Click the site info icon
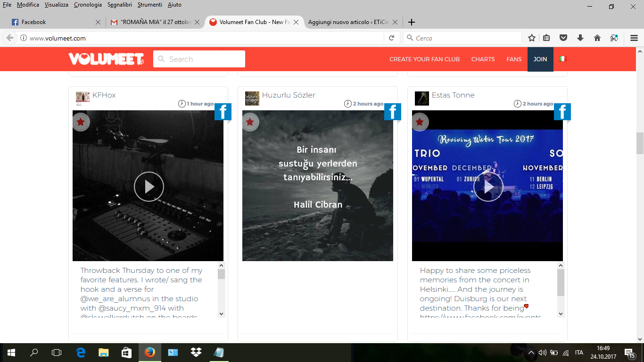 click(x=23, y=38)
